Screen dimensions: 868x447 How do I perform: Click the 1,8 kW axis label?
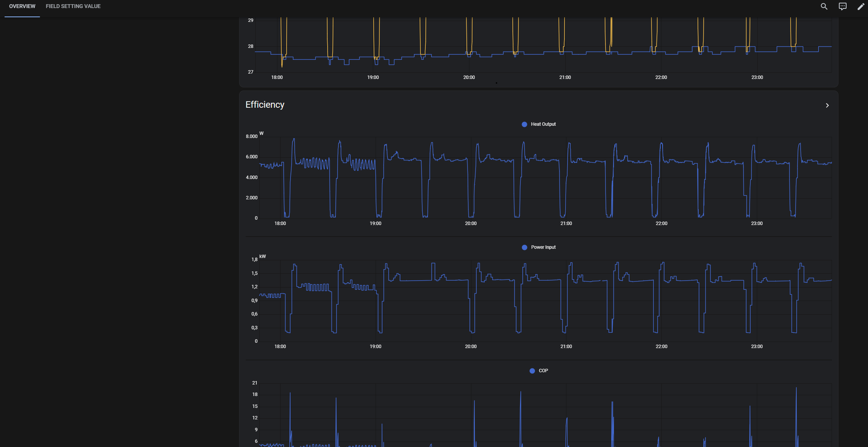[x=254, y=260]
